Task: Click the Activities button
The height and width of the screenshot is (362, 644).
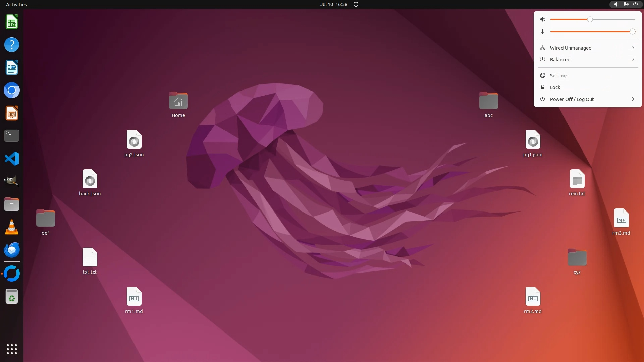Action: coord(16,4)
